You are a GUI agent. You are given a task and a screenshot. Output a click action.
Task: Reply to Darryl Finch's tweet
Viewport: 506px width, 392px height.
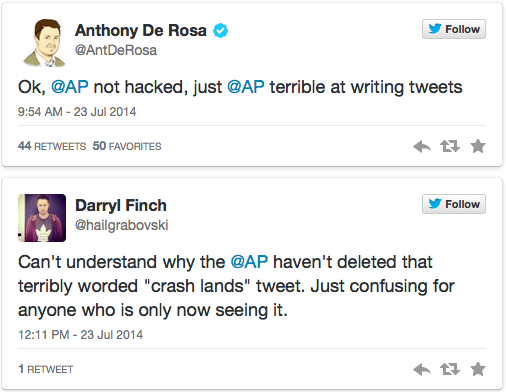point(422,369)
